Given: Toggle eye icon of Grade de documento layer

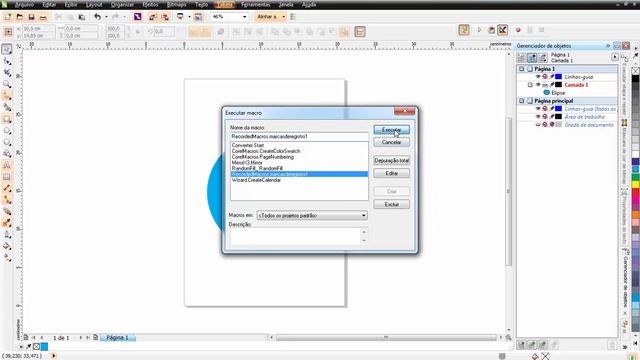Looking at the screenshot, I should tap(538, 124).
